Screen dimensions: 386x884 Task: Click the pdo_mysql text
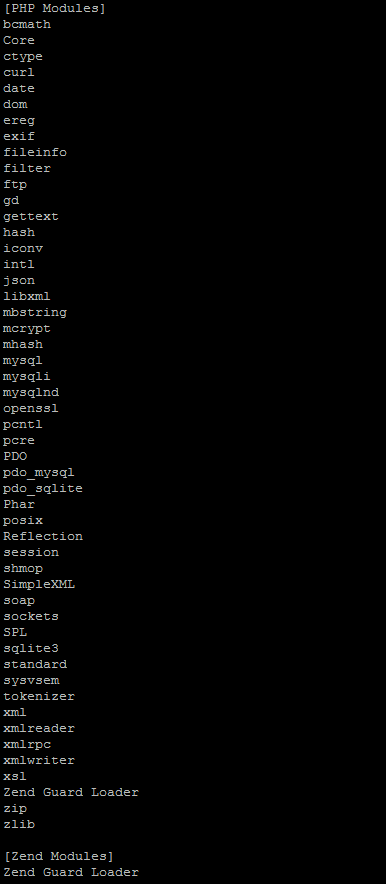tap(38, 472)
